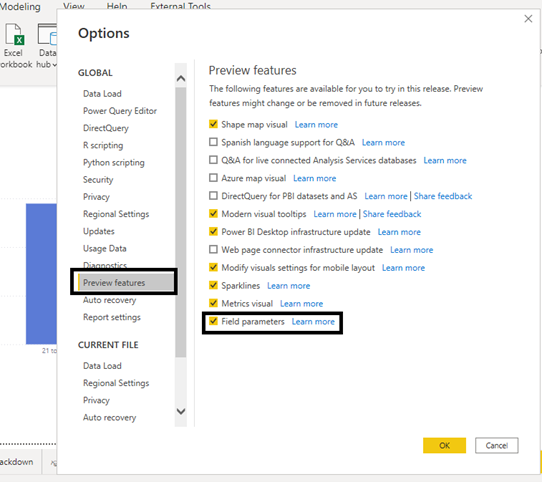Open Share feedback for Modern visual tooltips
The width and height of the screenshot is (542, 482).
tap(392, 214)
